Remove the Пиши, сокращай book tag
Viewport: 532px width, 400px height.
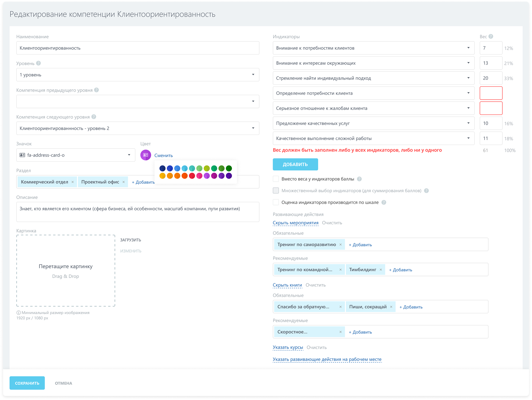(391, 307)
